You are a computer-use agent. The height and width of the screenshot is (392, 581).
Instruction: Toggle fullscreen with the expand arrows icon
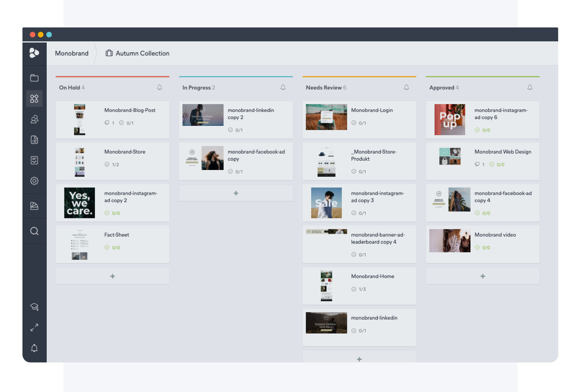point(34,327)
